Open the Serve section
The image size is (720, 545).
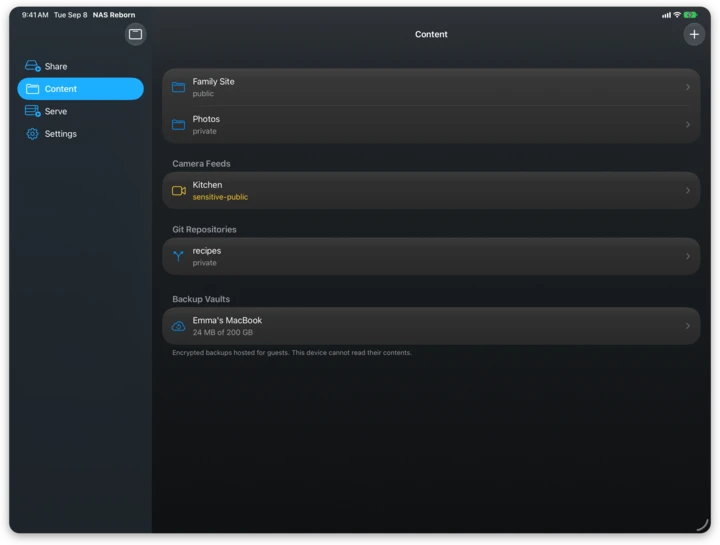80,111
